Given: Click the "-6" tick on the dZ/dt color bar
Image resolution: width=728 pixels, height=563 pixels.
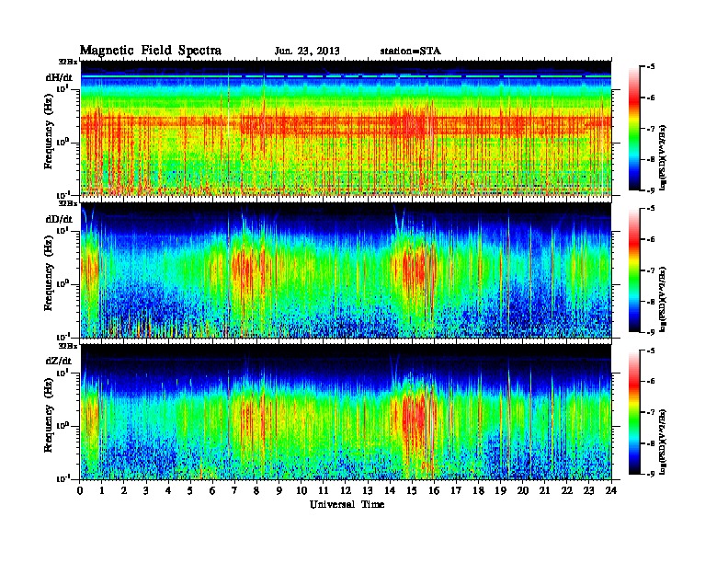Looking at the screenshot, I should (652, 382).
